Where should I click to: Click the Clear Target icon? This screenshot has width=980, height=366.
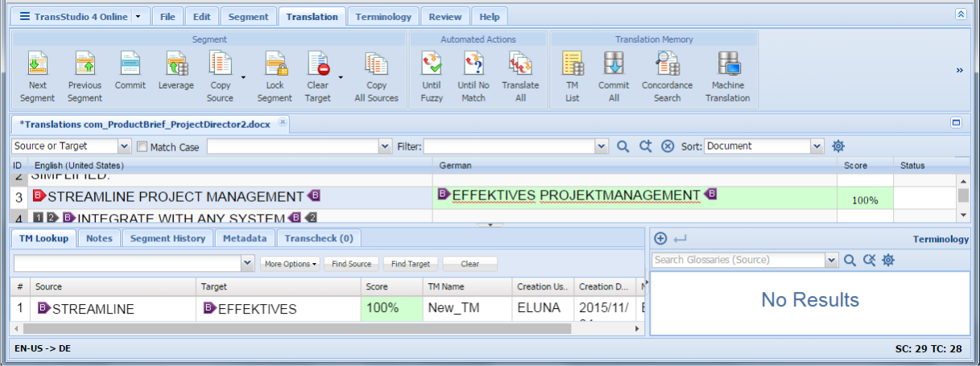point(317,64)
